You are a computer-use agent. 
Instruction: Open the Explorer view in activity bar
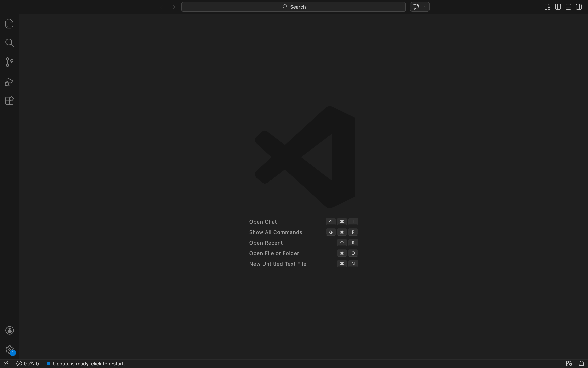[9, 24]
